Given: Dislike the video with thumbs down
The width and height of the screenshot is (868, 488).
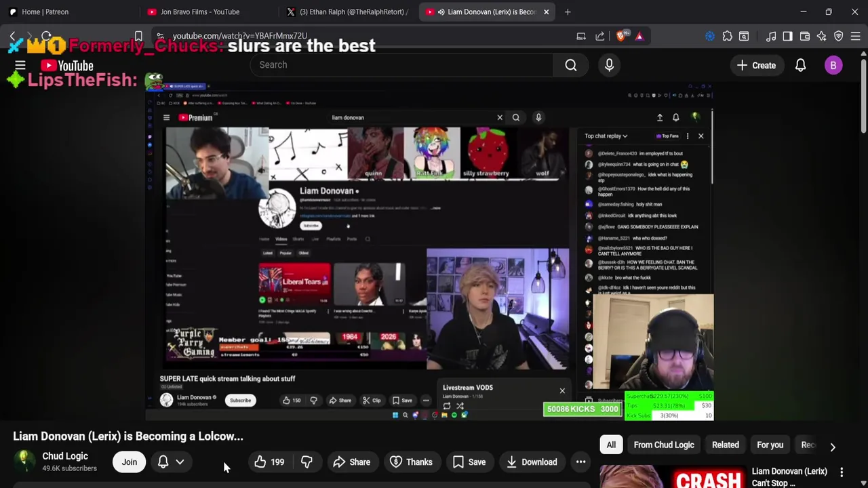Looking at the screenshot, I should click(307, 462).
